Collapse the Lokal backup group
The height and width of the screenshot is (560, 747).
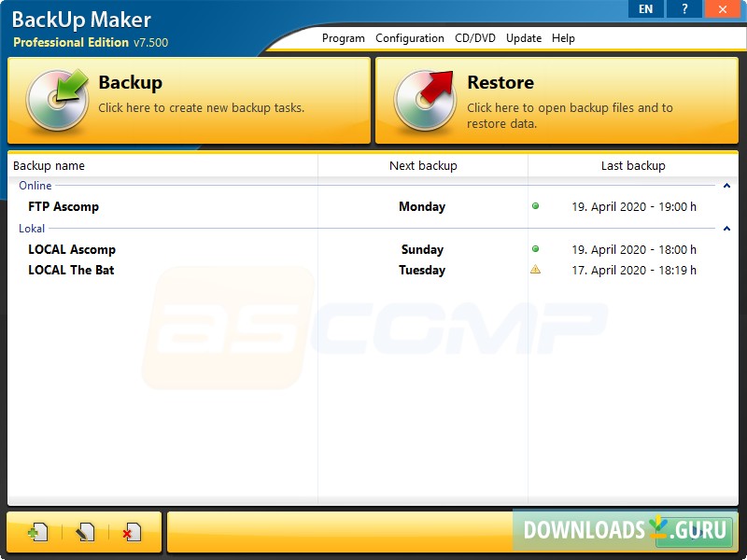tap(727, 228)
